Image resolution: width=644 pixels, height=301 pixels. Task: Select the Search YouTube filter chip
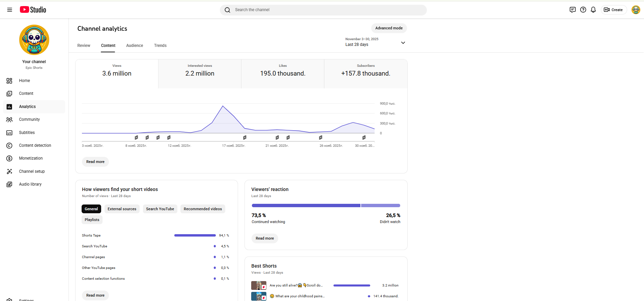click(160, 209)
